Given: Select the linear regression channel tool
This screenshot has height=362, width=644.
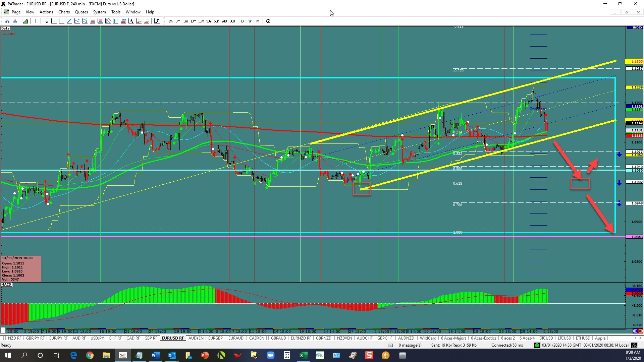Looking at the screenshot, I should [x=85, y=21].
